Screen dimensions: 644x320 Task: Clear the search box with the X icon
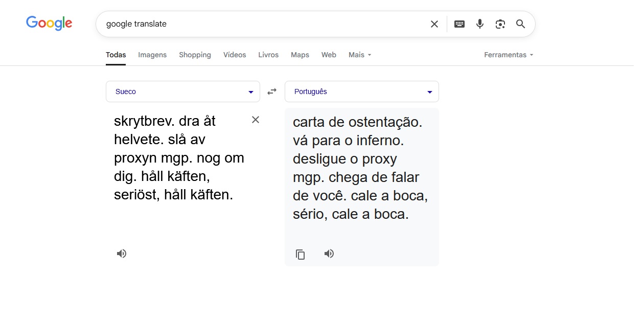coord(434,24)
